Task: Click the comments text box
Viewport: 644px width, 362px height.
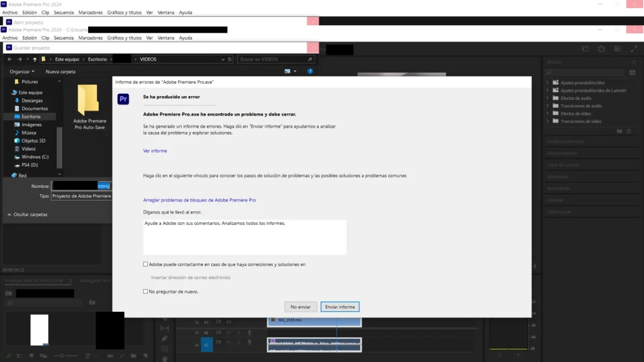Action: [245, 237]
